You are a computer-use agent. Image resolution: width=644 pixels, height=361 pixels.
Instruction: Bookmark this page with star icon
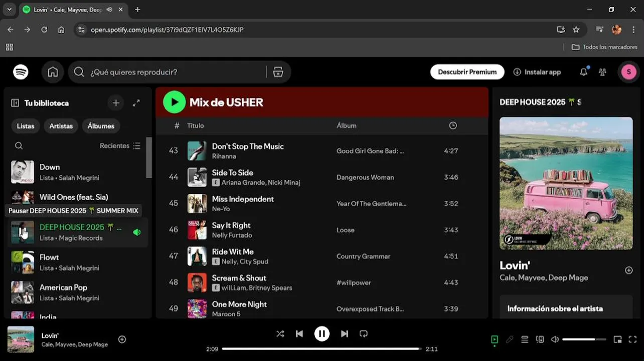(x=576, y=30)
